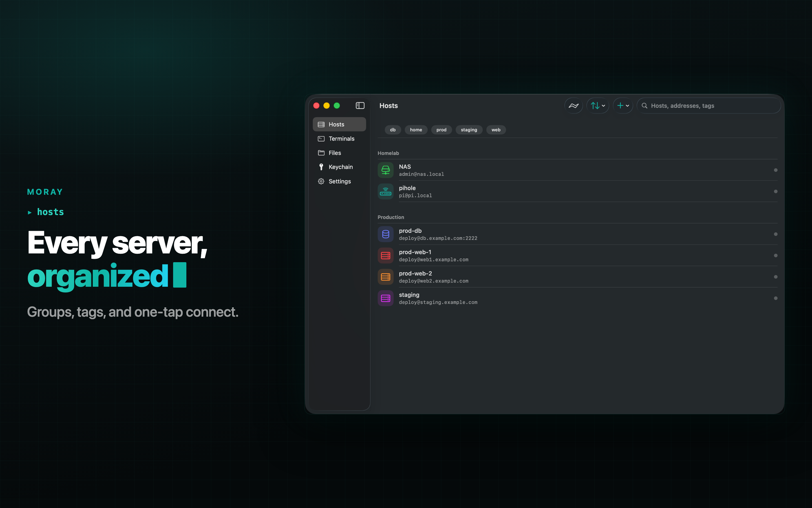Maximize the window with green button

[337, 106]
